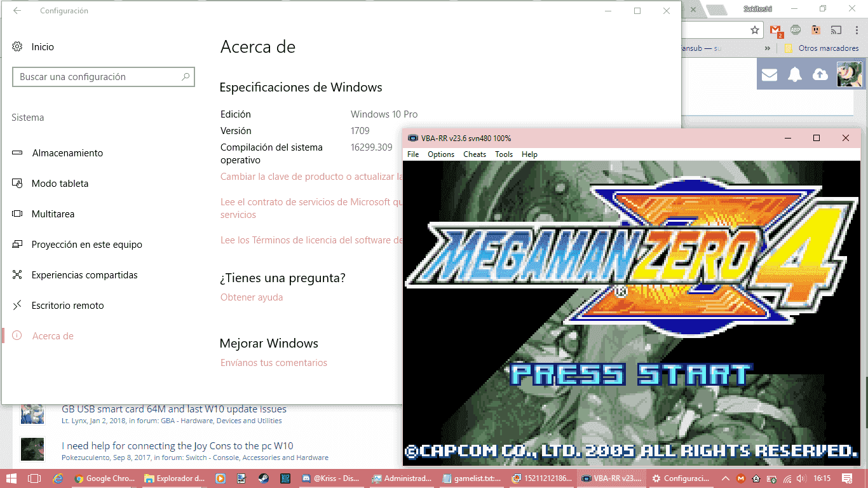Click the ABP Adblock Plus extension icon

pos(796,30)
